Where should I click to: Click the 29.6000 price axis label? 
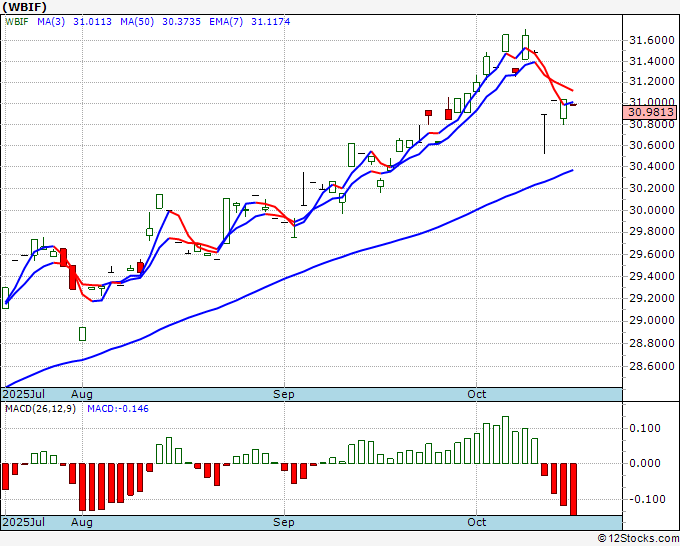pos(652,254)
